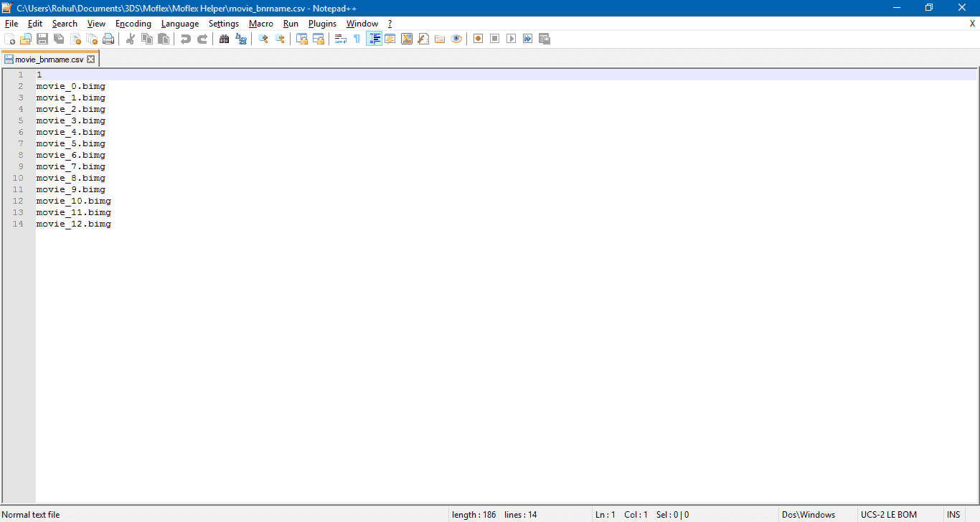Click UCS-2 LE BOM encoding status
This screenshot has height=522, width=980.
[x=889, y=515]
